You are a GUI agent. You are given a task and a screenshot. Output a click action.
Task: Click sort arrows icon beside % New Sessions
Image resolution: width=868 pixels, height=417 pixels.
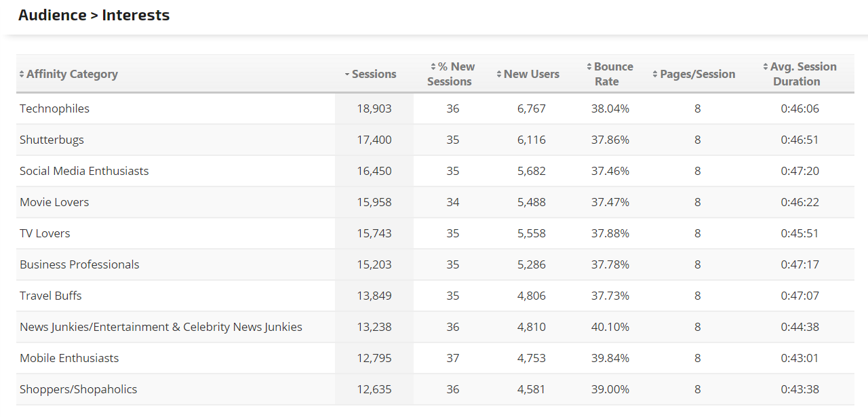pyautogui.click(x=433, y=66)
